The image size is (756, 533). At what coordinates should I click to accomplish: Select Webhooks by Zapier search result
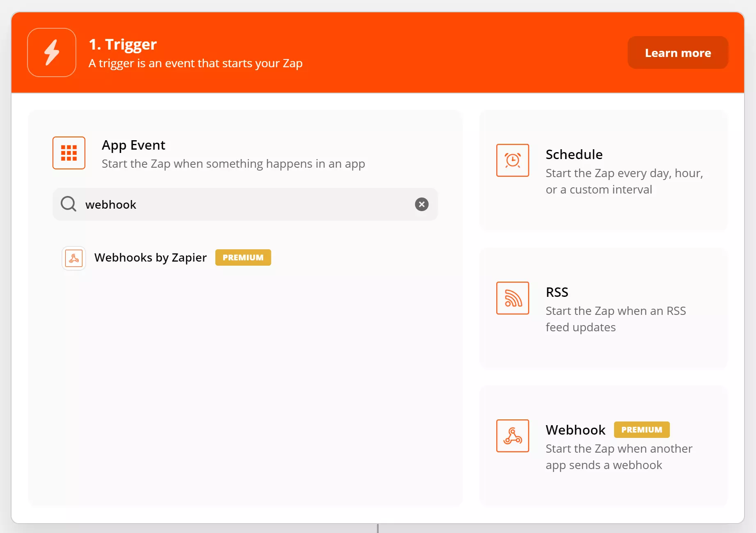(x=151, y=257)
